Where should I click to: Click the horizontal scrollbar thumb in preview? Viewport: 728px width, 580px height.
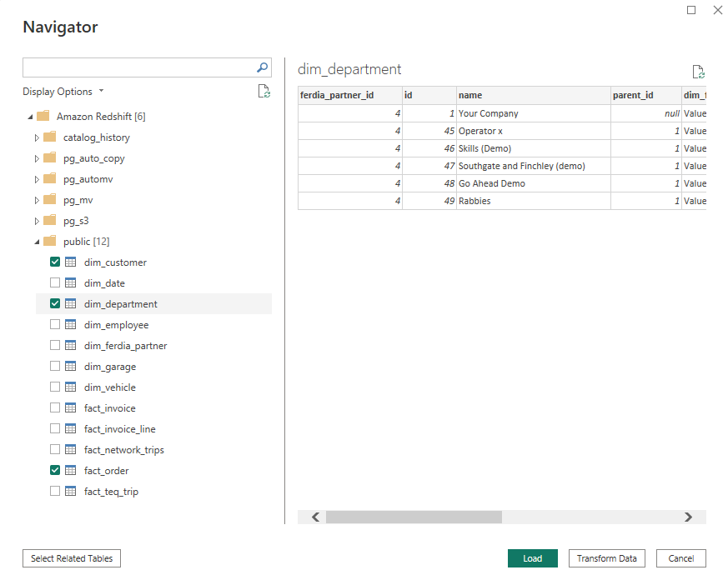click(x=414, y=517)
